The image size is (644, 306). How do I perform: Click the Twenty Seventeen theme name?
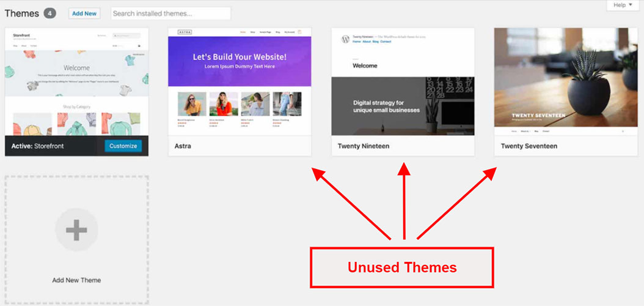[x=529, y=146]
